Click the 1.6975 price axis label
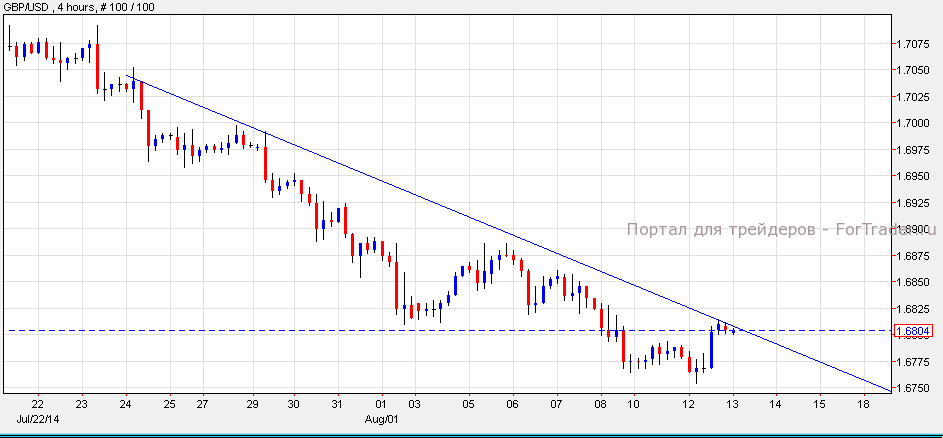The height and width of the screenshot is (438, 943). click(913, 150)
